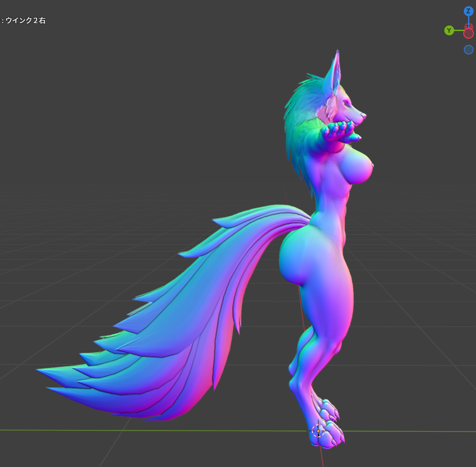
Task: Click the 3D cursor crosshair near the foot
Action: [x=318, y=431]
